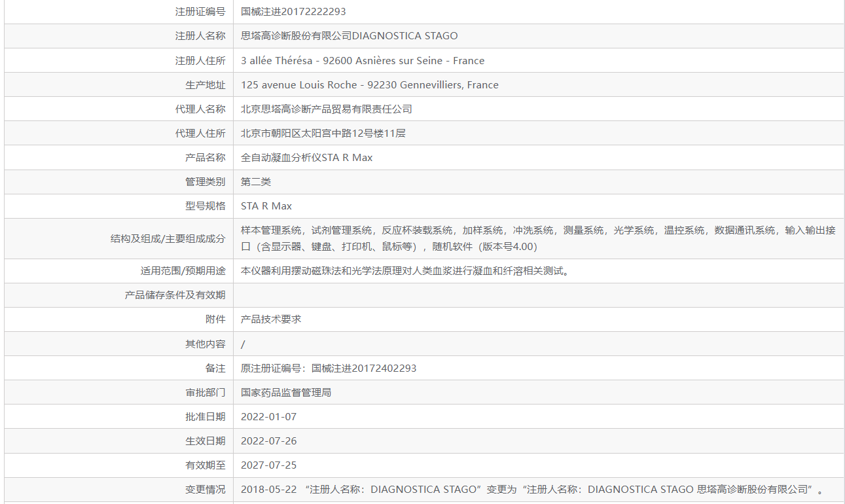Image resolution: width=845 pixels, height=504 pixels.
Task: Click the 批准日期 label
Action: [206, 416]
